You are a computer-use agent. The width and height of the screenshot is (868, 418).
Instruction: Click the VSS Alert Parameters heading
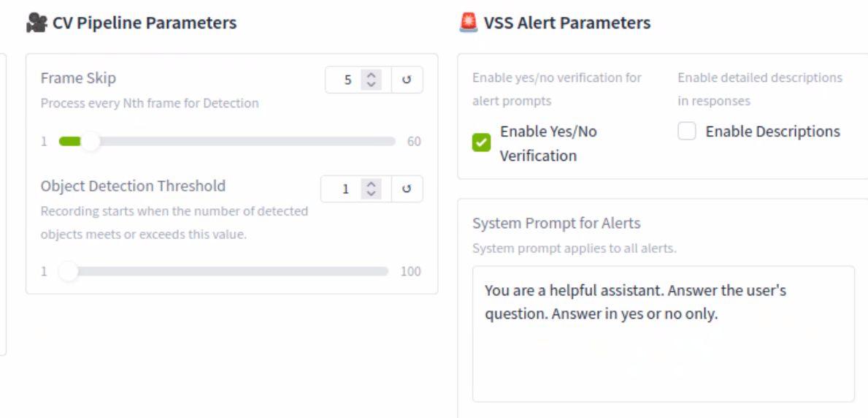pos(567,23)
